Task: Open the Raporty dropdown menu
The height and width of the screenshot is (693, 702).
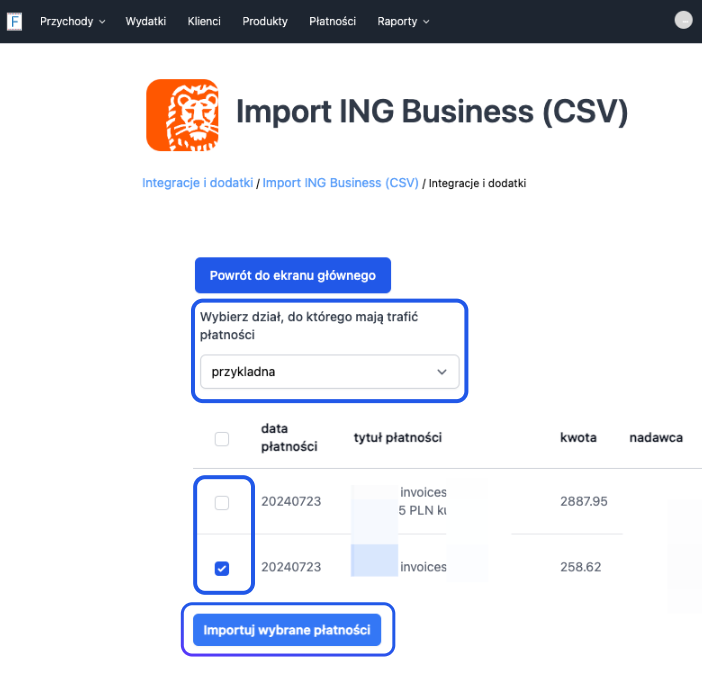Action: [403, 21]
